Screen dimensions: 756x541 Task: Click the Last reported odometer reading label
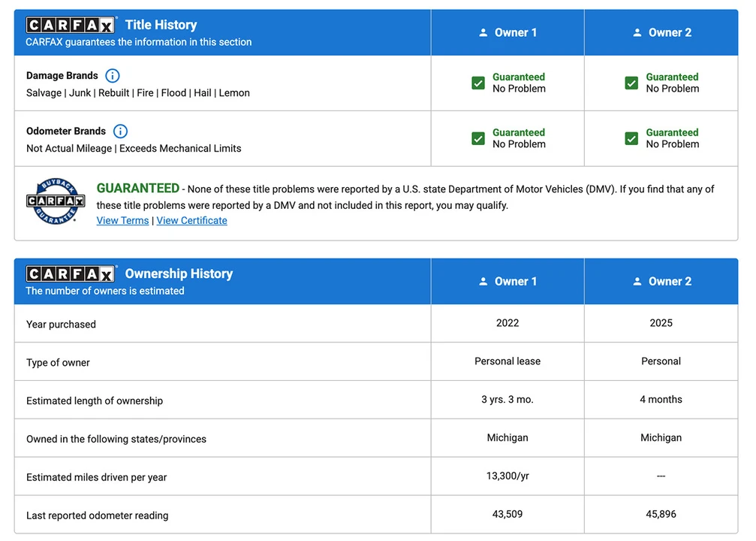click(98, 515)
